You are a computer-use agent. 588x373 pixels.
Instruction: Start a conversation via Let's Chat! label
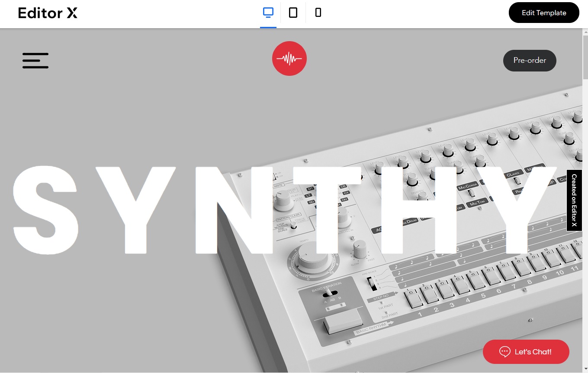(x=533, y=352)
